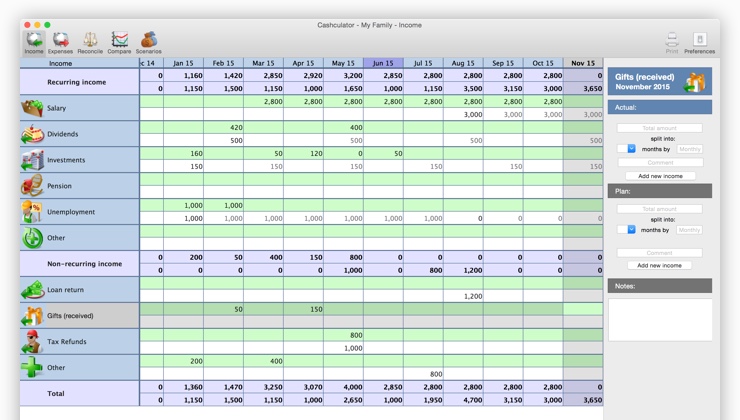Switch to the Expenses view

(61, 42)
